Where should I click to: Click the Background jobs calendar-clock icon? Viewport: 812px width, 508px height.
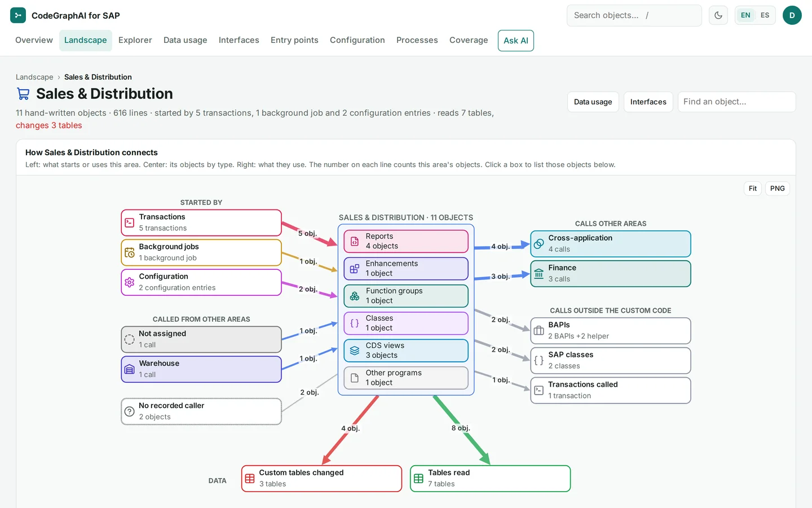(129, 252)
